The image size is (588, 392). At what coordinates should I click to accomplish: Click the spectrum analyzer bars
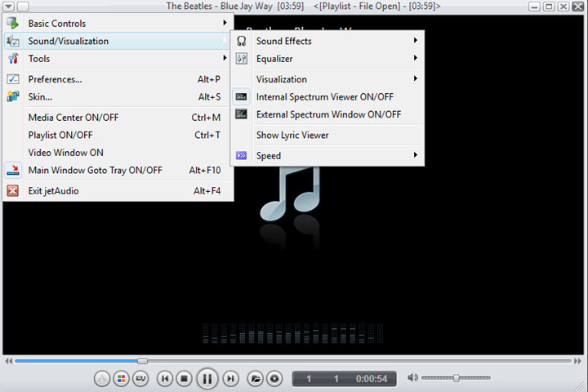[x=292, y=333]
